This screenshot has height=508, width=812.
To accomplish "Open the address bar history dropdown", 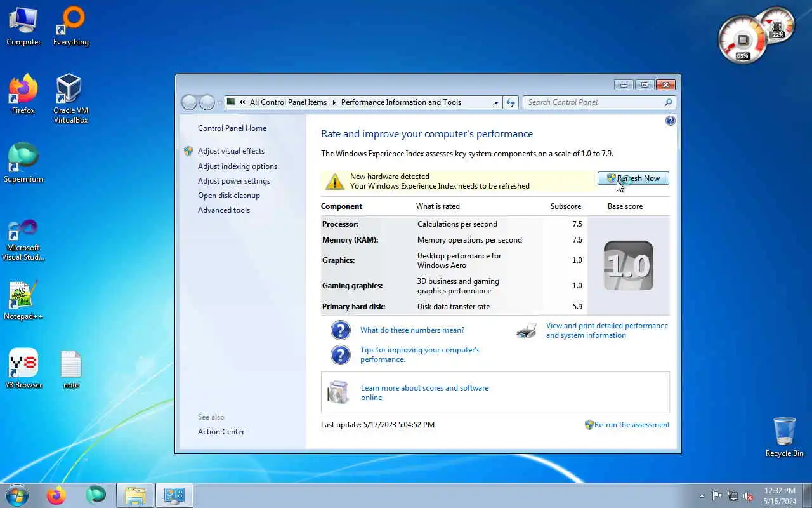I will click(x=496, y=102).
